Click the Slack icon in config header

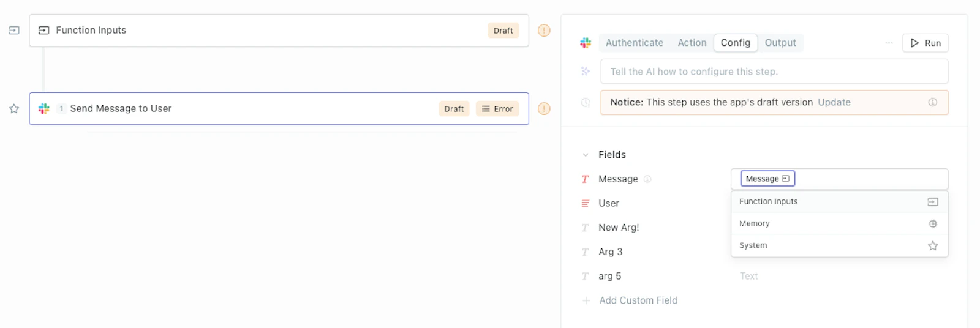(x=586, y=43)
